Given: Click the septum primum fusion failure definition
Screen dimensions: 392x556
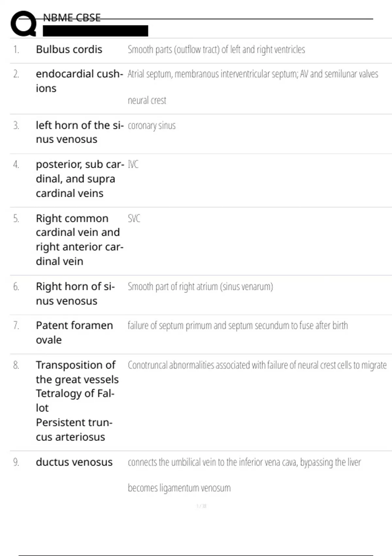Looking at the screenshot, I should pos(237,325).
